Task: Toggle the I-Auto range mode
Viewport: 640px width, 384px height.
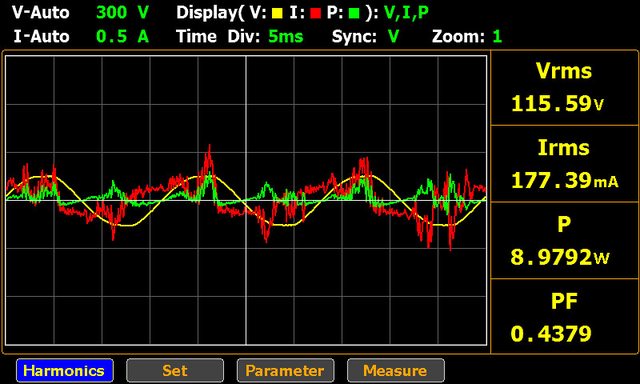Action: point(41,37)
